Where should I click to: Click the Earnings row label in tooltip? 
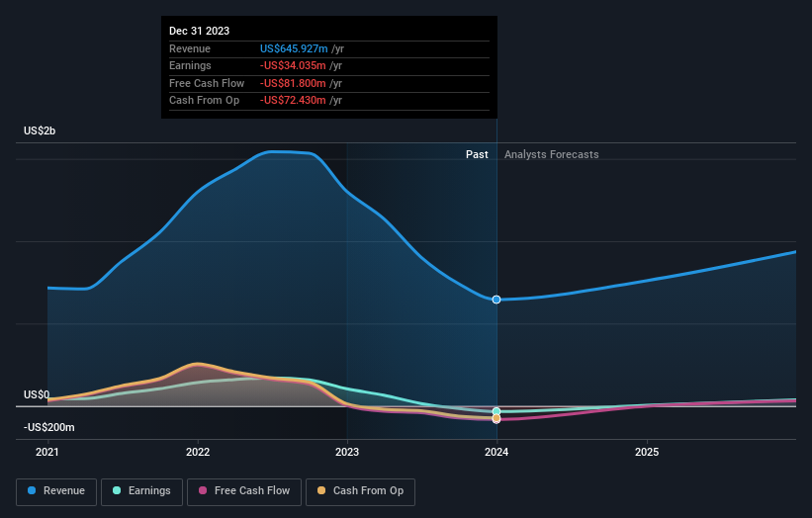[x=190, y=65]
